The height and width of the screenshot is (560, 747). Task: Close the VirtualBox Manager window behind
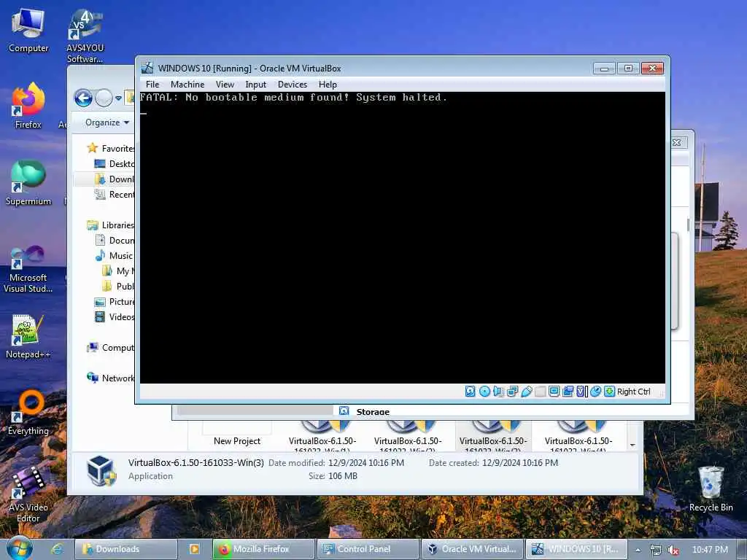(x=676, y=142)
